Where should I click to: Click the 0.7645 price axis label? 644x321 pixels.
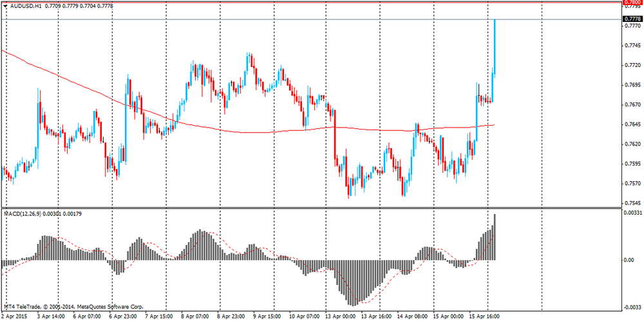point(632,124)
